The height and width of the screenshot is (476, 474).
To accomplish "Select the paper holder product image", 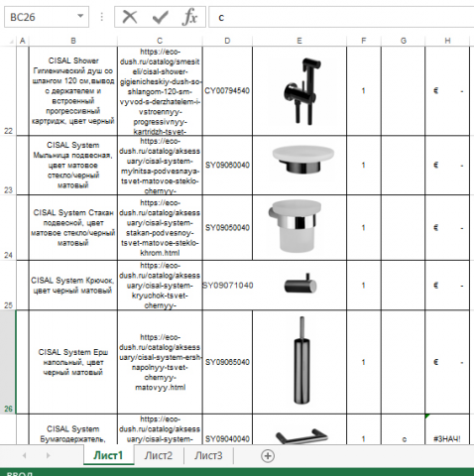I will pyautogui.click(x=301, y=436).
